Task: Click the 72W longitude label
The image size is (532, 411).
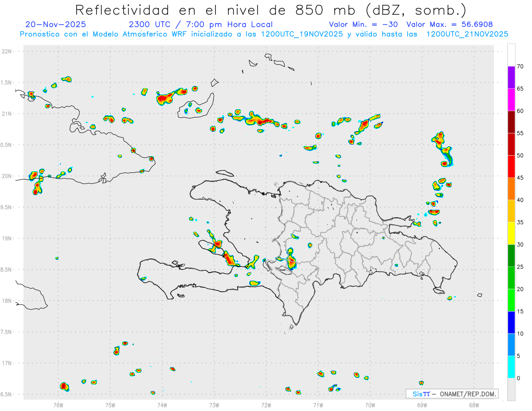Action: pos(266,404)
